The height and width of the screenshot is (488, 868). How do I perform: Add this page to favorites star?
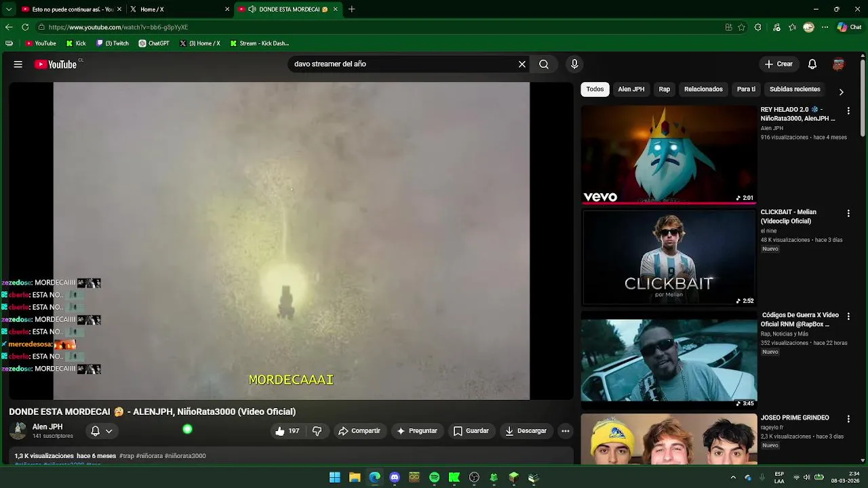tap(741, 27)
